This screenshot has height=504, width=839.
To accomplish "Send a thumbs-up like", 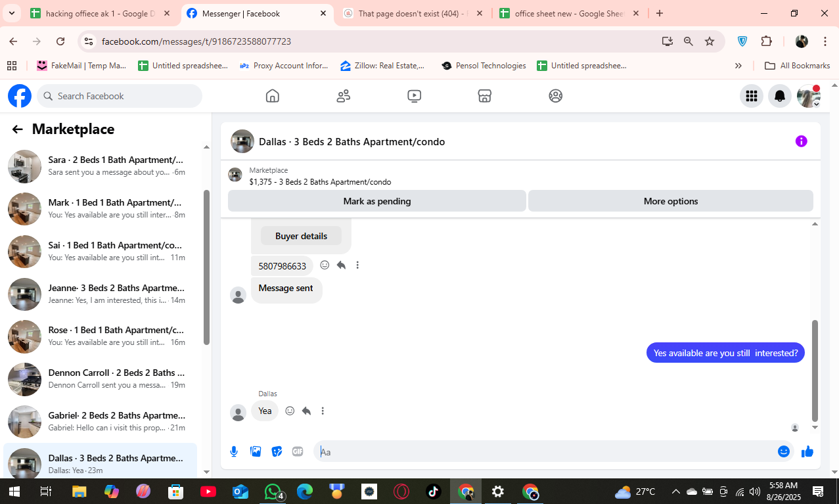I will pos(807,451).
